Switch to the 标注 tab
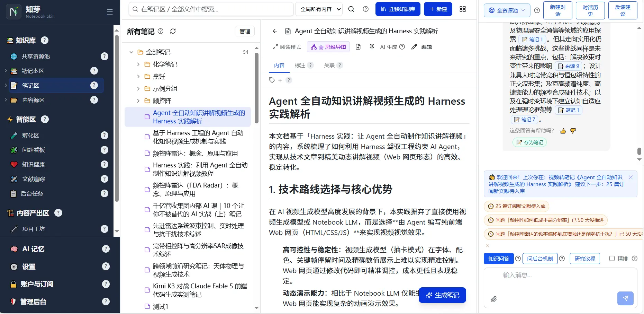The width and height of the screenshot is (644, 314). tap(300, 65)
